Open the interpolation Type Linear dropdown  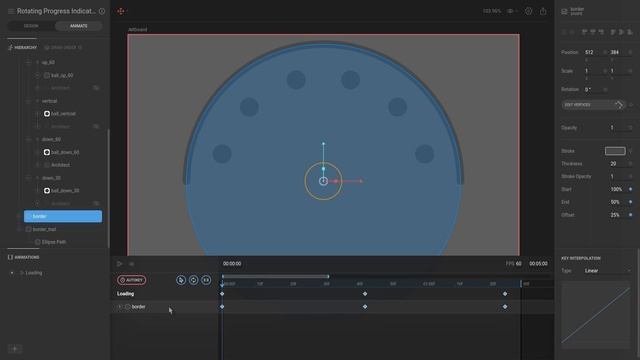608,271
